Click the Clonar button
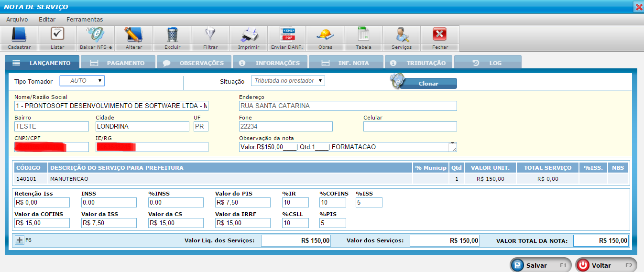 428,83
